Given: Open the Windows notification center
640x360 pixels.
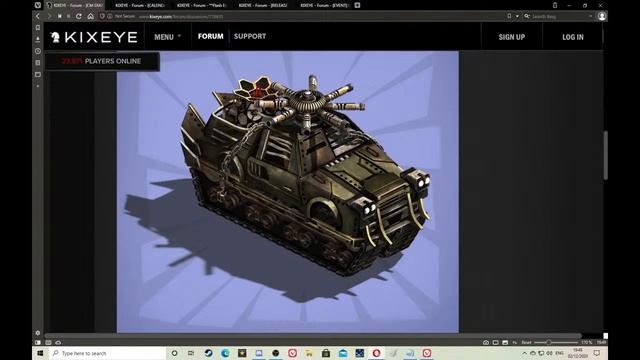Looking at the screenshot, I should pos(597,353).
